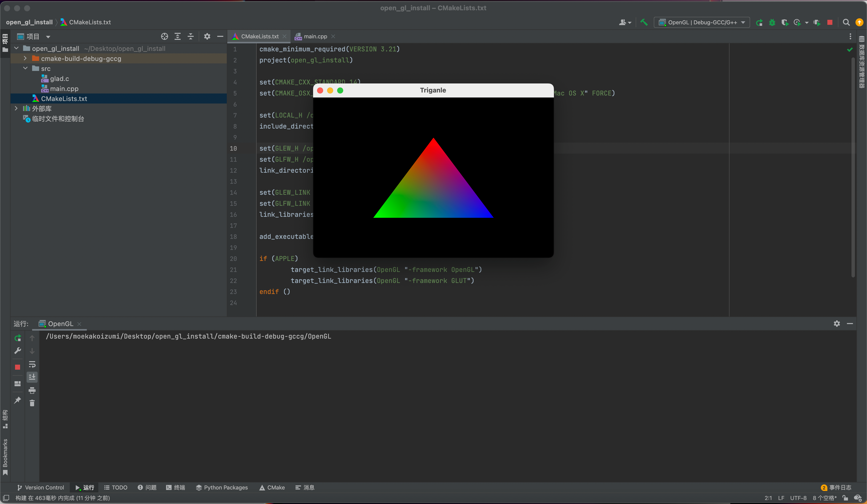Toggle scroll-to-end in the run console
Viewport: 867px width, 504px height.
tap(32, 377)
